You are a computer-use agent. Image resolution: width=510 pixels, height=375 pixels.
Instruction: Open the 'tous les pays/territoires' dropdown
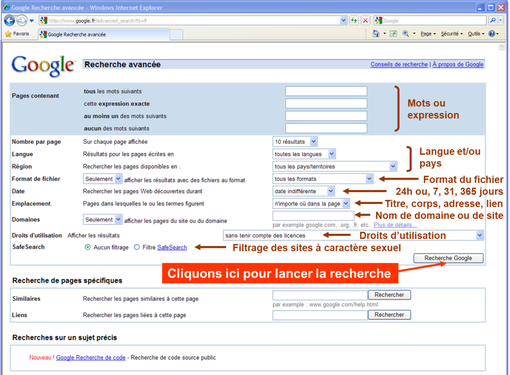[335, 166]
